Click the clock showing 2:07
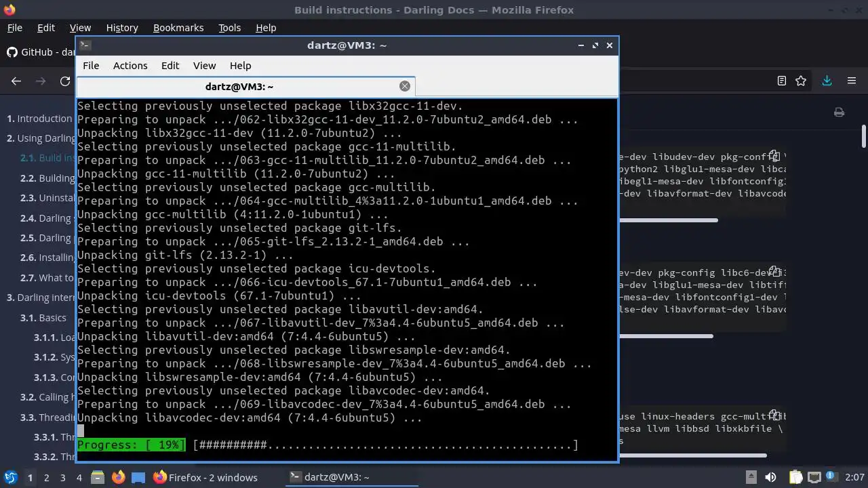The image size is (868, 488). (854, 478)
